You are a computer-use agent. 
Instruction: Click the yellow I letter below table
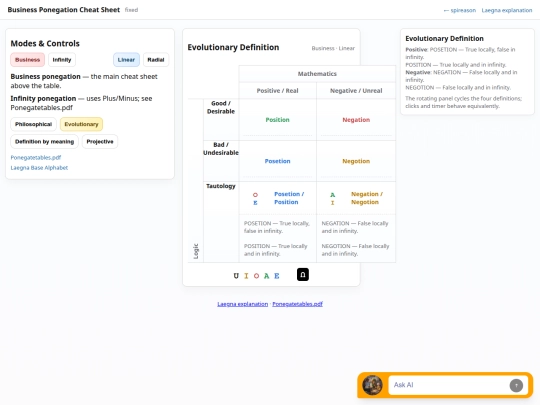point(246,276)
